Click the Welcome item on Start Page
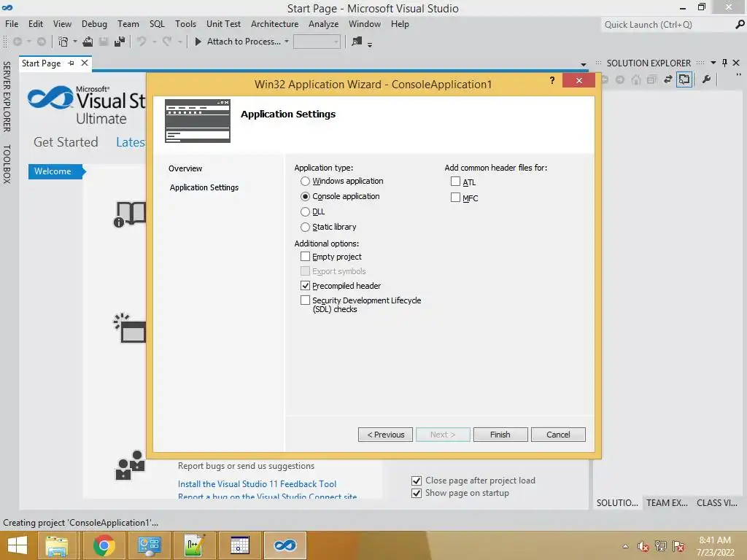747x560 pixels. tap(57, 171)
